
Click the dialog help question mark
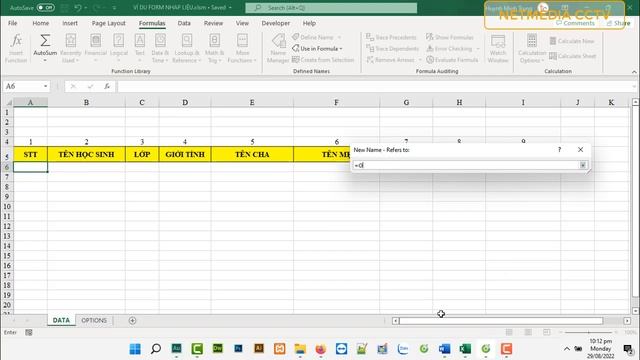(560, 150)
